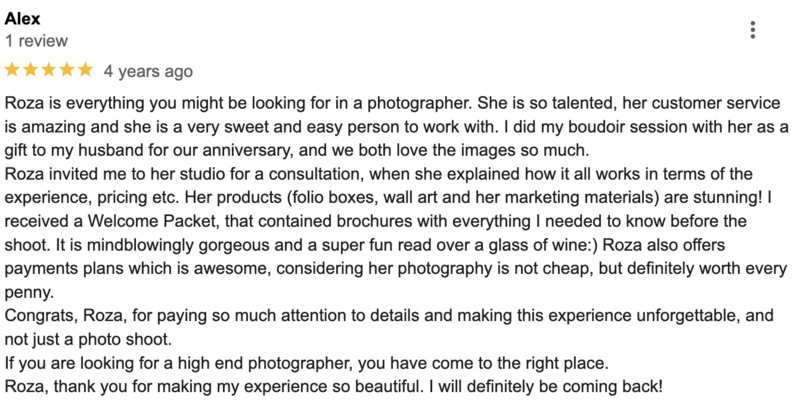800x407 pixels.
Task: Click the sentence about "high end photographer"
Action: (x=307, y=363)
